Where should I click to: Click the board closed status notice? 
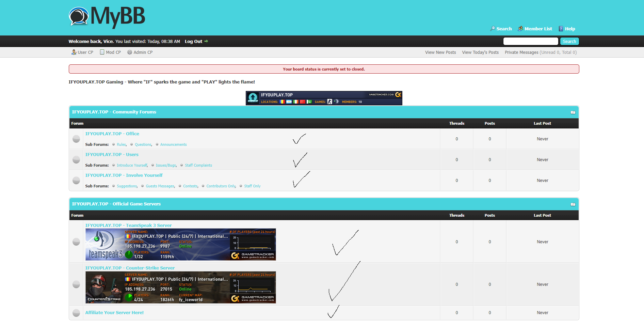click(324, 69)
